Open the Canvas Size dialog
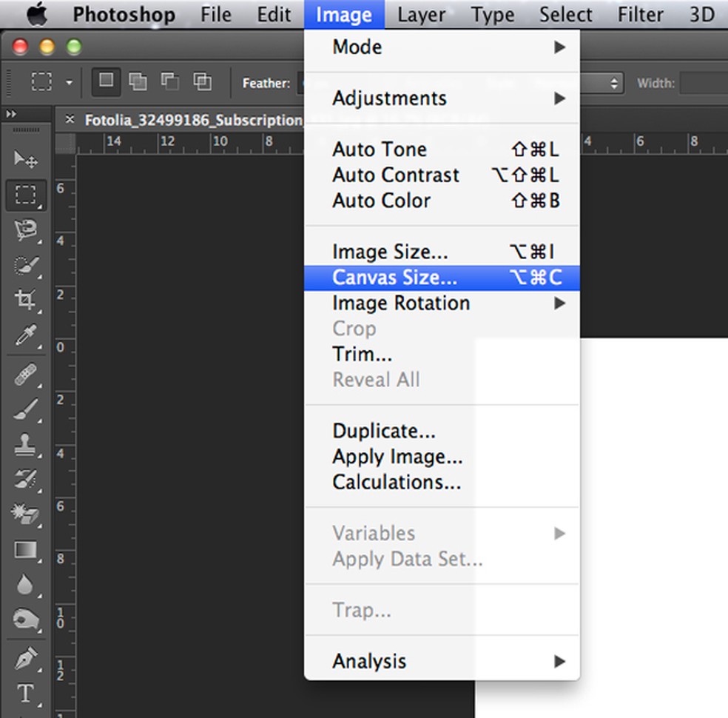 click(x=442, y=278)
